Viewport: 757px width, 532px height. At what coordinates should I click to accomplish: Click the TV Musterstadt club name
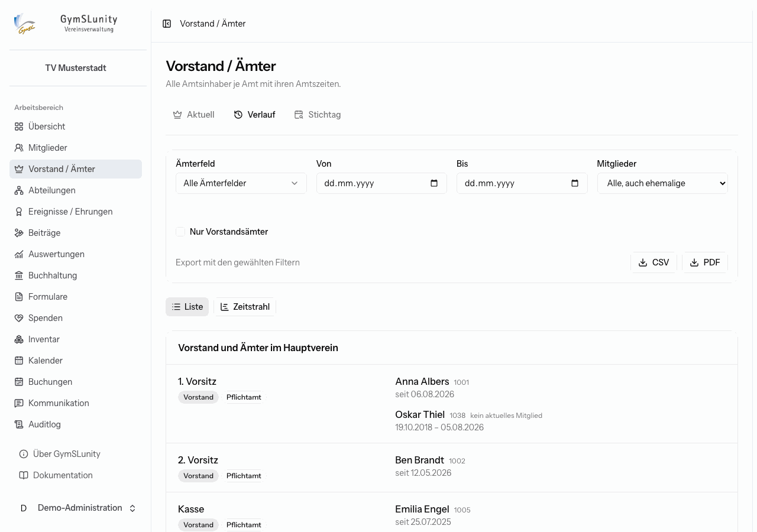tap(76, 68)
